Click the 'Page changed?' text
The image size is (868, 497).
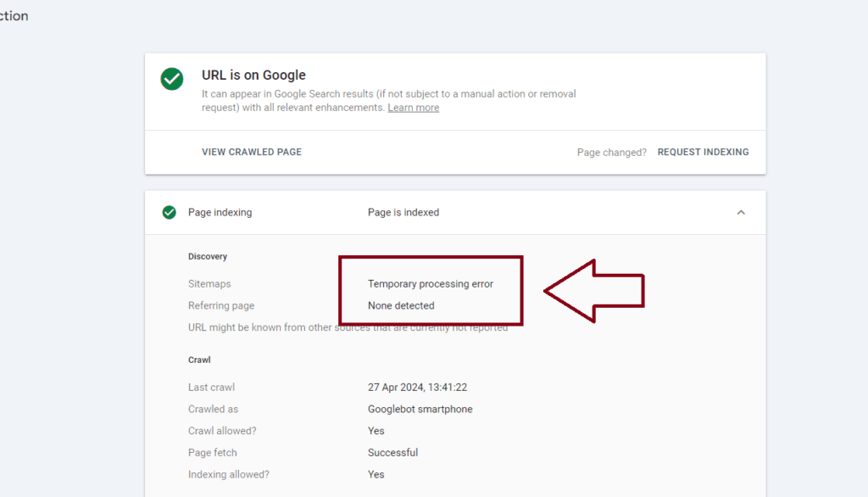point(611,153)
